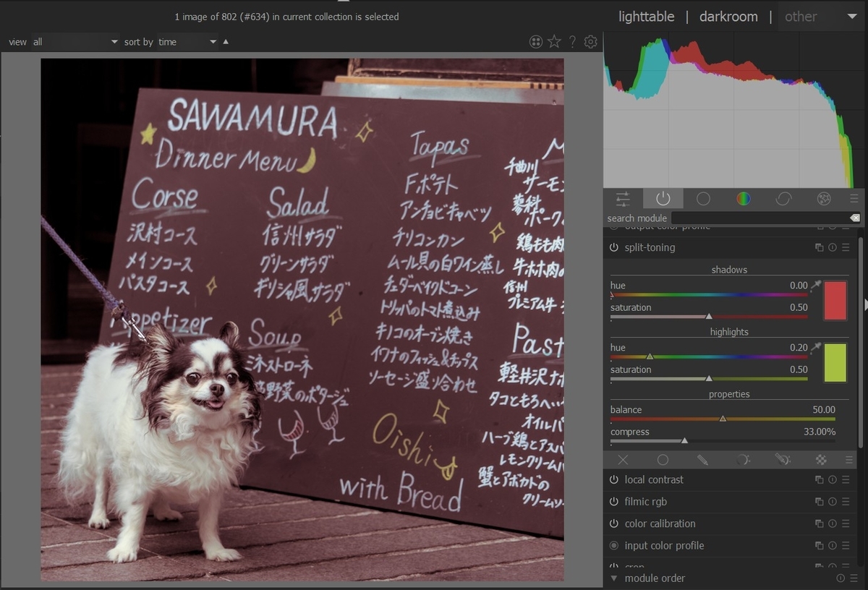Reset color calibration parameters

(833, 523)
